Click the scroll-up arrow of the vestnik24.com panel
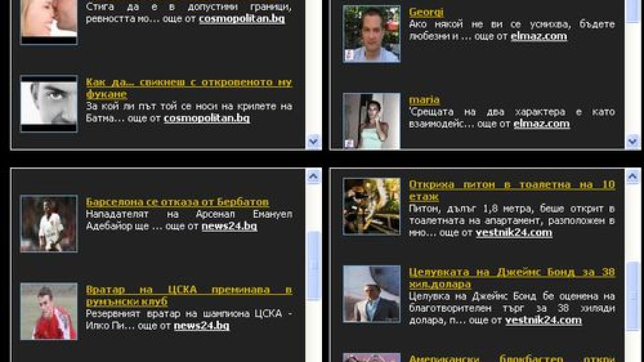 pyautogui.click(x=633, y=176)
